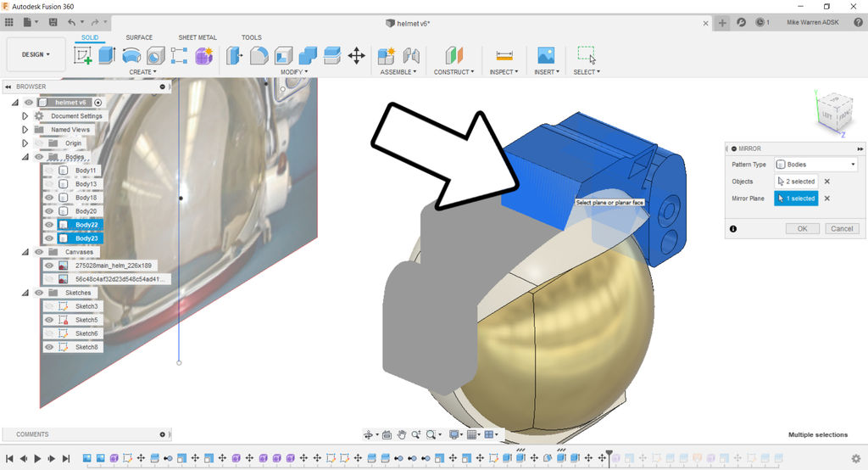Select the Measure tool
The image size is (868, 470).
tap(504, 55)
